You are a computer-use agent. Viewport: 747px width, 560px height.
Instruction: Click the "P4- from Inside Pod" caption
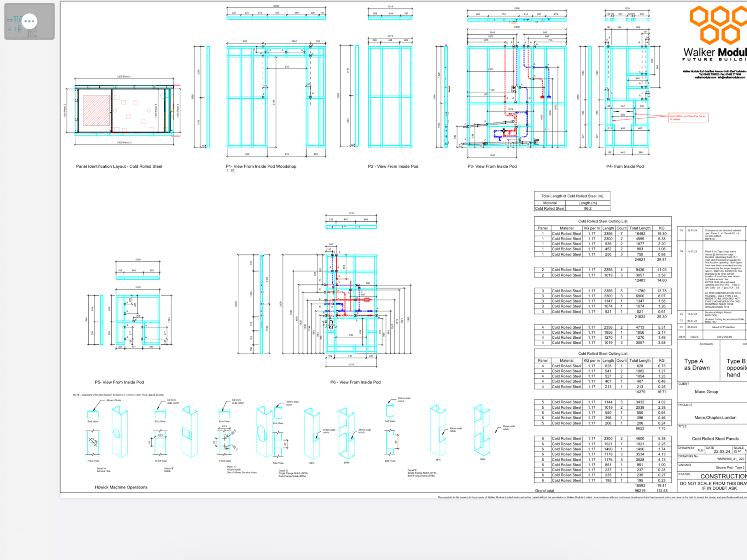pos(625,166)
